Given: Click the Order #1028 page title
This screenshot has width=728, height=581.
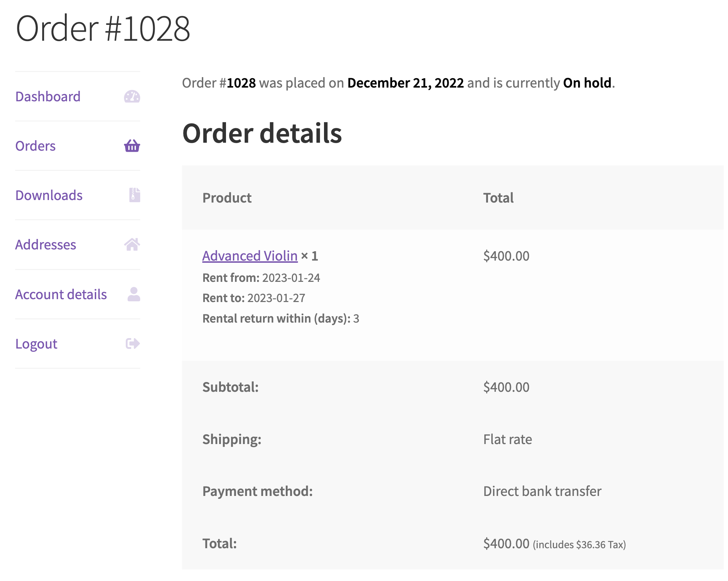Looking at the screenshot, I should tap(103, 28).
